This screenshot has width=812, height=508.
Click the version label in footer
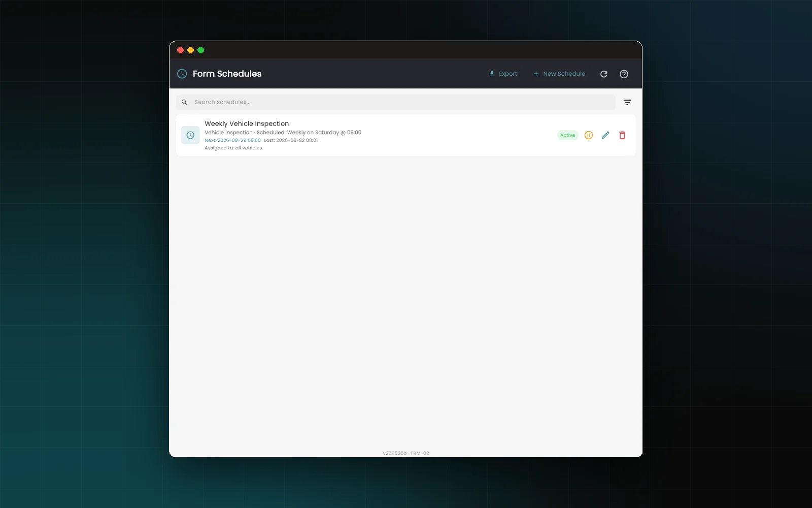coord(405,453)
